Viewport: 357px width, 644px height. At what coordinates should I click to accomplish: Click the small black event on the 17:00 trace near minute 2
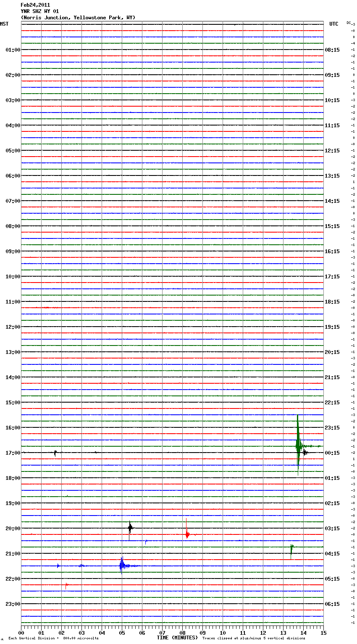[x=55, y=453]
